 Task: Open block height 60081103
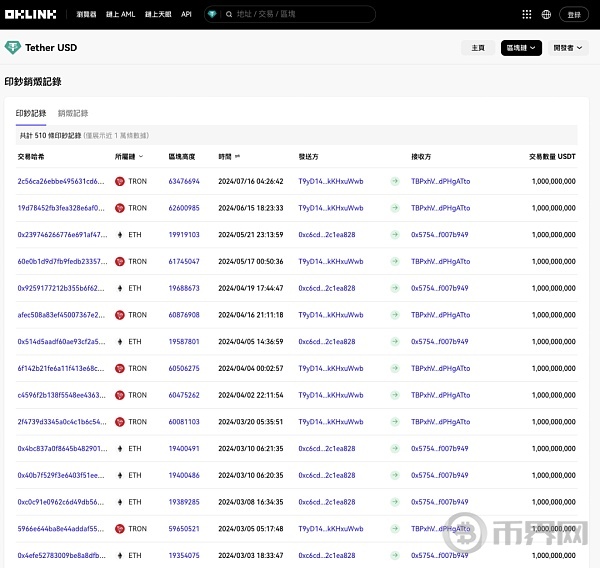pos(184,421)
